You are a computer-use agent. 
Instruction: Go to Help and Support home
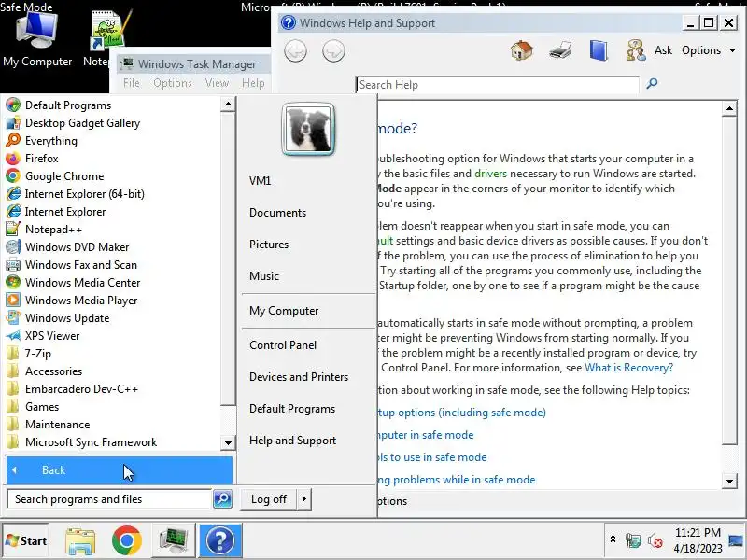522,50
